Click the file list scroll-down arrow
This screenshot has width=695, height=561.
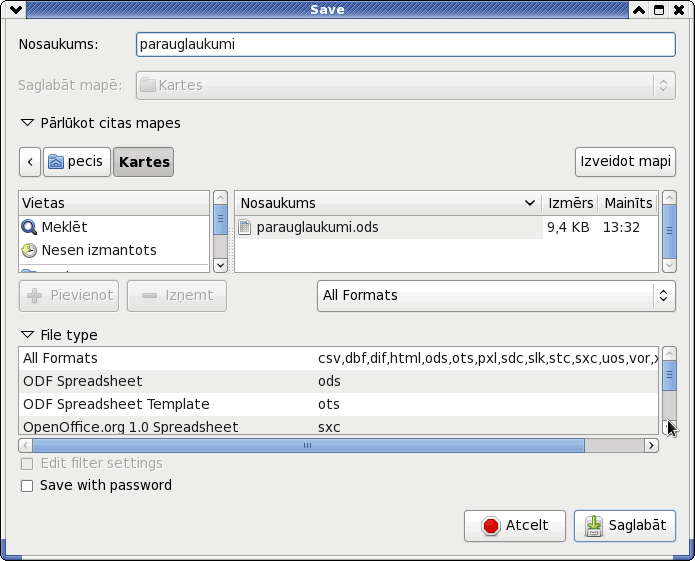(669, 265)
